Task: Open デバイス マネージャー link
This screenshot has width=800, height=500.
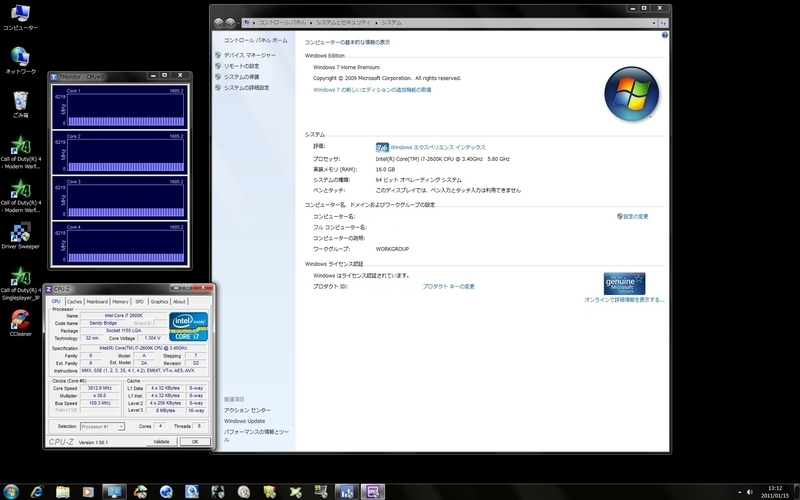Action: point(249,55)
